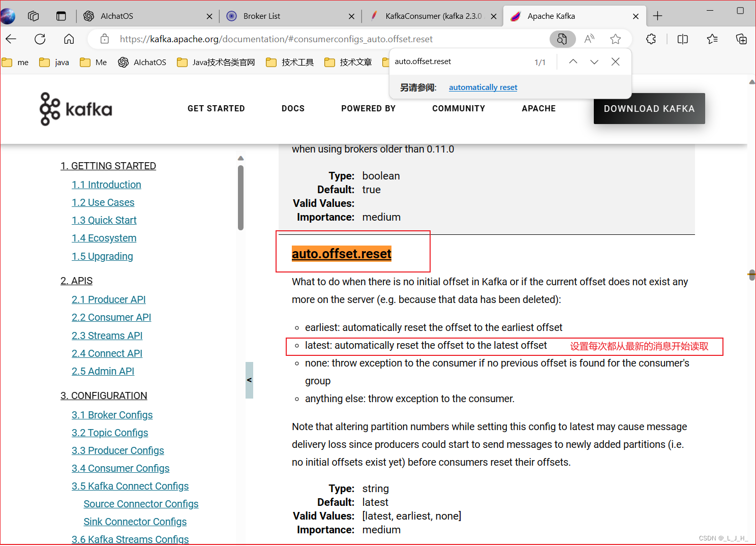The width and height of the screenshot is (756, 546).
Task: Activate the read aloud icon
Action: click(590, 39)
